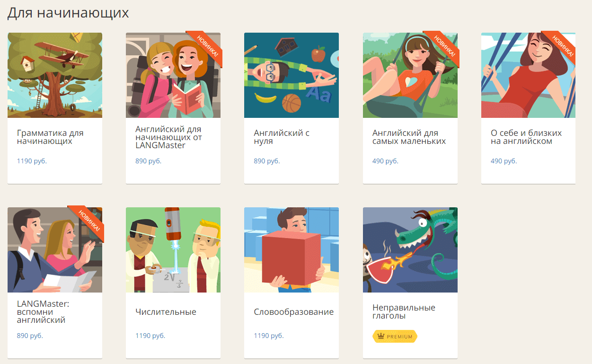Select the Словообразование red cube image

pyautogui.click(x=292, y=250)
